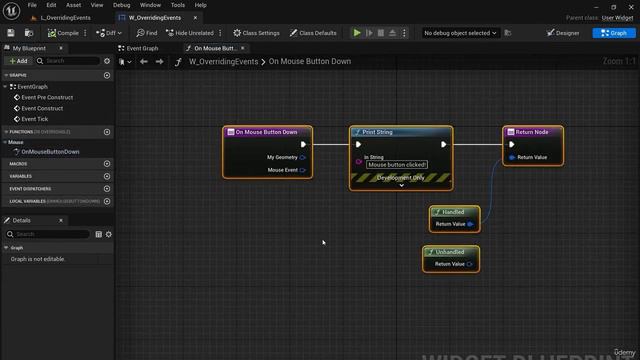Compile the widget blueprint

coord(63,33)
